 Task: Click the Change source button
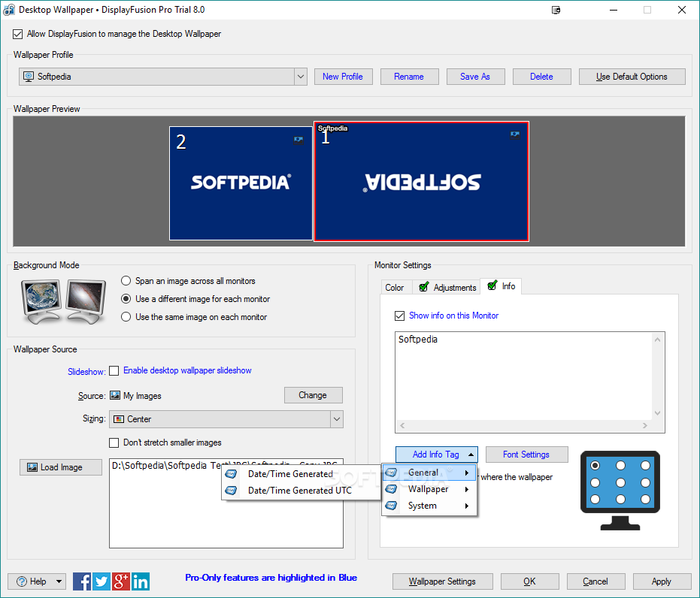tap(314, 395)
